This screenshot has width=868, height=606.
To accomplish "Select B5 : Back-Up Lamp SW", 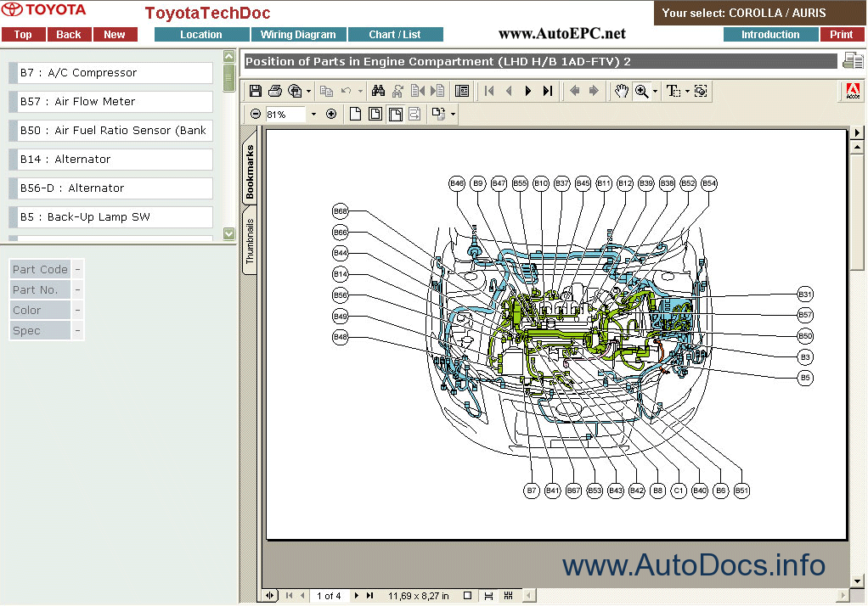I will 110,216.
